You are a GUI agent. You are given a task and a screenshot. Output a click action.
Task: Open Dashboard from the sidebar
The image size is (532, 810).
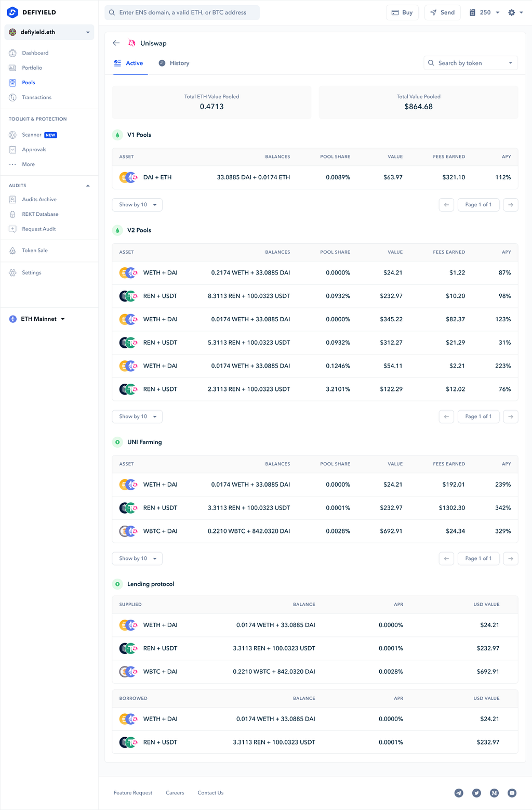click(35, 53)
